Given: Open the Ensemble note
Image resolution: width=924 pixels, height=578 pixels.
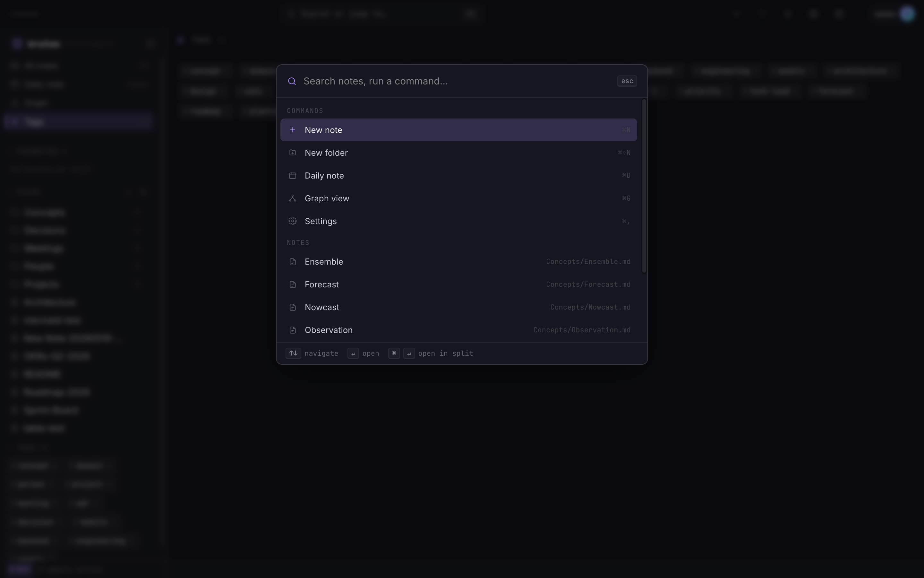Looking at the screenshot, I should coord(458,261).
